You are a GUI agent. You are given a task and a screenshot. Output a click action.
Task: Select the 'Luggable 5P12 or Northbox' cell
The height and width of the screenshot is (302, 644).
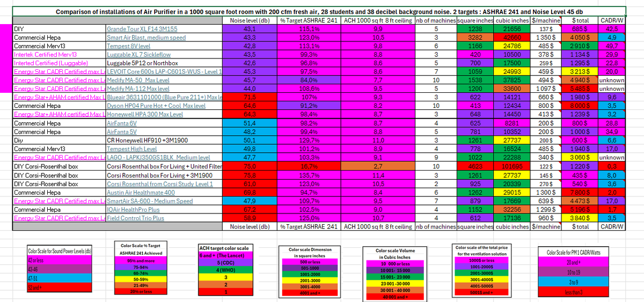pos(164,63)
